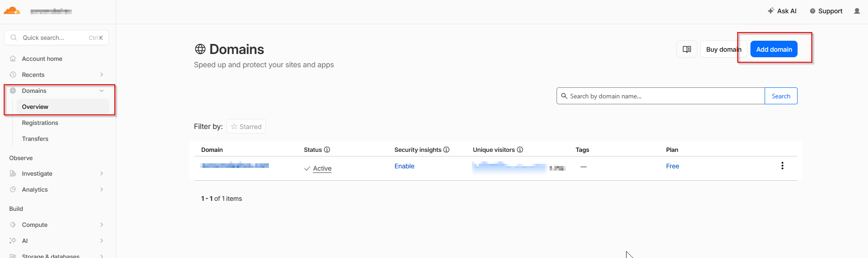
Task: Click the Compute menu item label
Action: pos(35,225)
